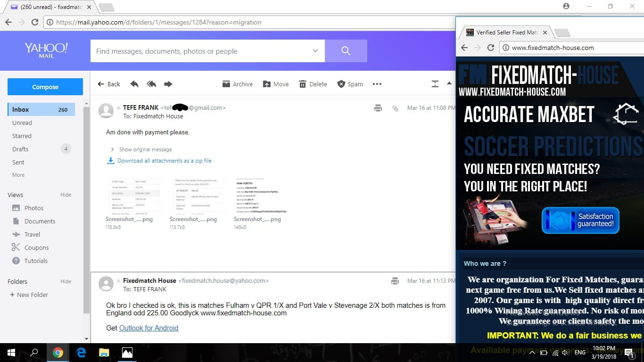Screen dimensions: 644x362
Task: Open the notification action center
Action: pyautogui.click(x=629, y=353)
